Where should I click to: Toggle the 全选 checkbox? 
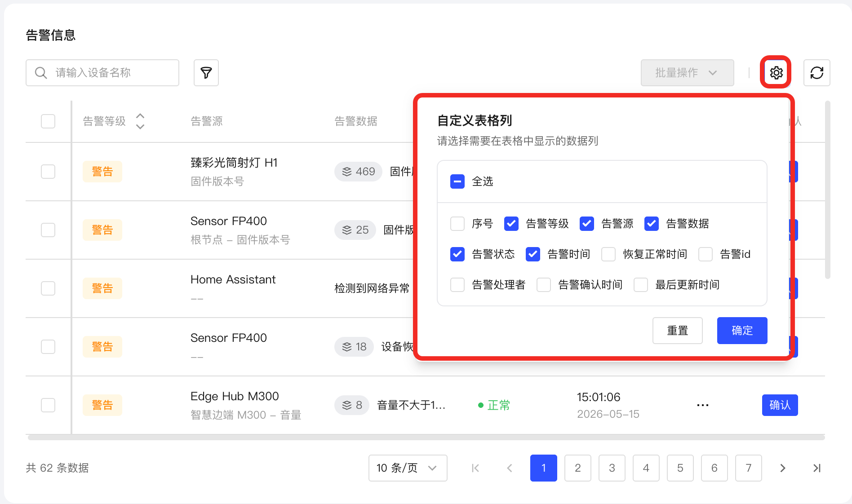pos(457,181)
